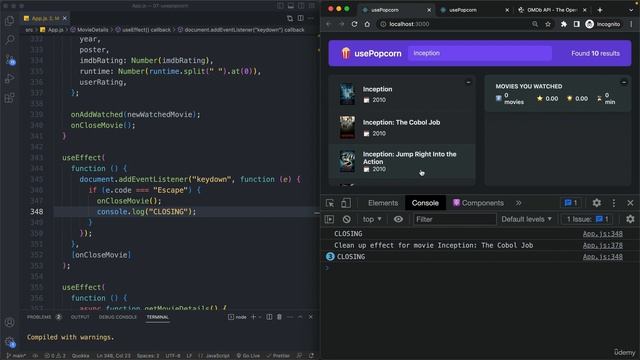Viewport: 640px width, 360px height.
Task: Split the terminal panel
Action: point(269,317)
